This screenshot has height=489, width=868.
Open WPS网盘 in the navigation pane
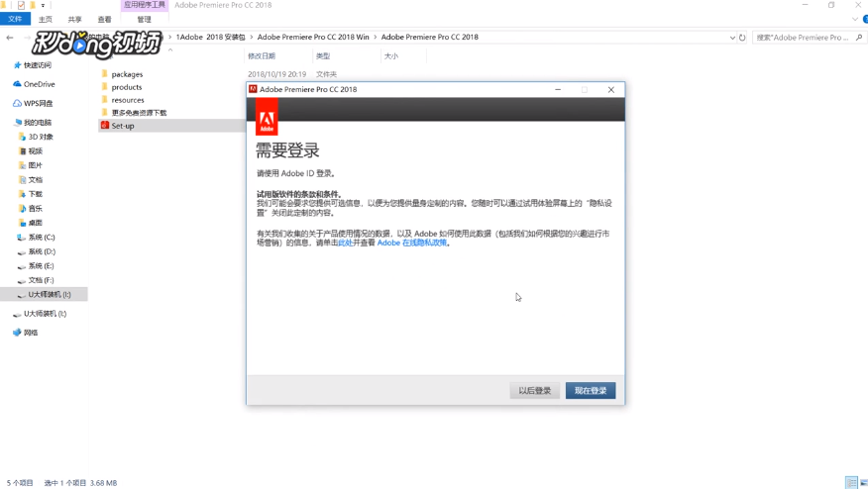pos(39,103)
